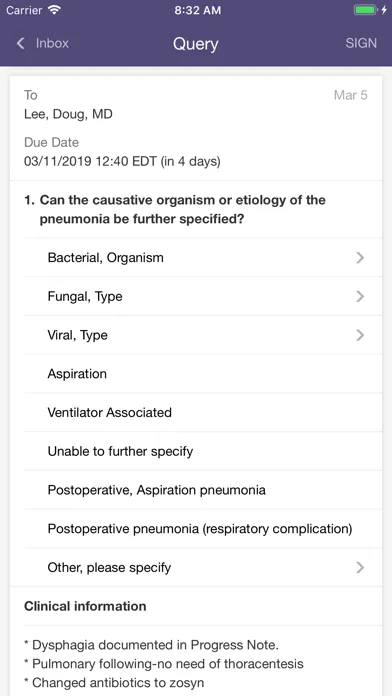Select the Fungal, Type row
392x696 pixels.
pos(203,296)
